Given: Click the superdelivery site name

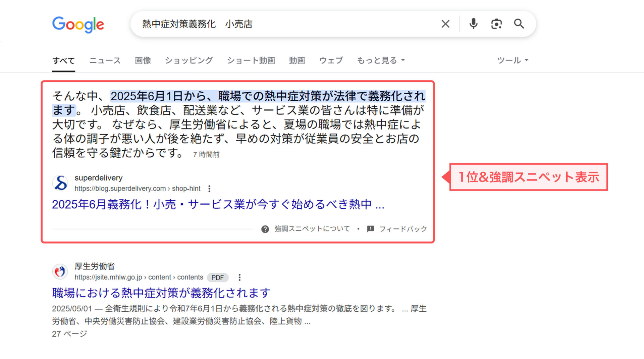Looking at the screenshot, I should pos(98,178).
